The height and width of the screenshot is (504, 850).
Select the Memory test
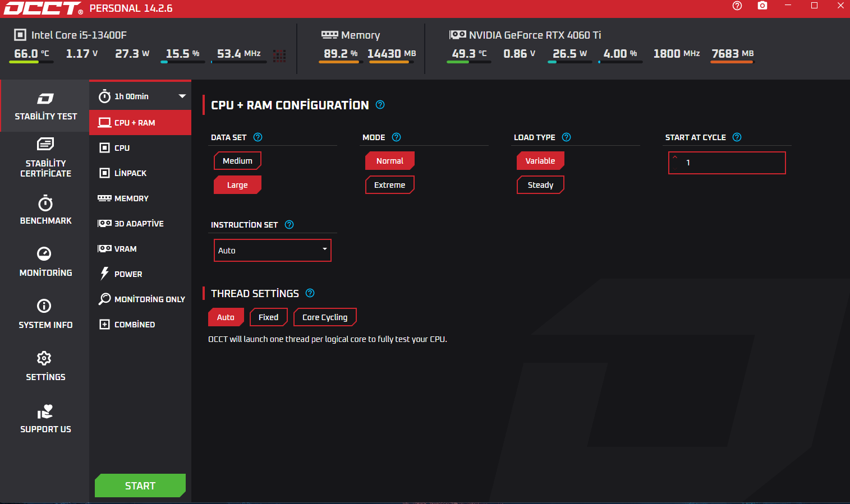click(x=140, y=198)
